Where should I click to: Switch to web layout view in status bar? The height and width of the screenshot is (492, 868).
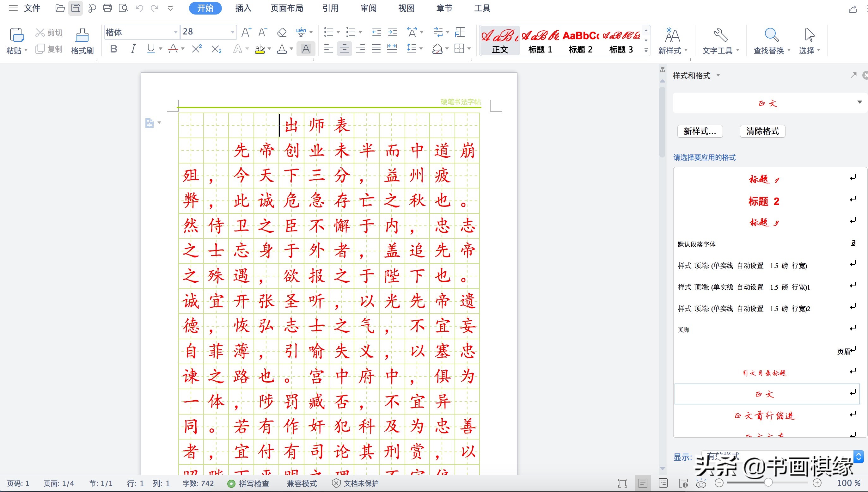tap(683, 483)
